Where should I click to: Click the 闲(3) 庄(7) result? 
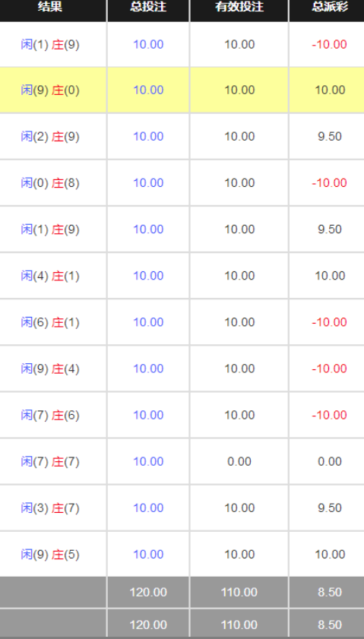pos(50,508)
